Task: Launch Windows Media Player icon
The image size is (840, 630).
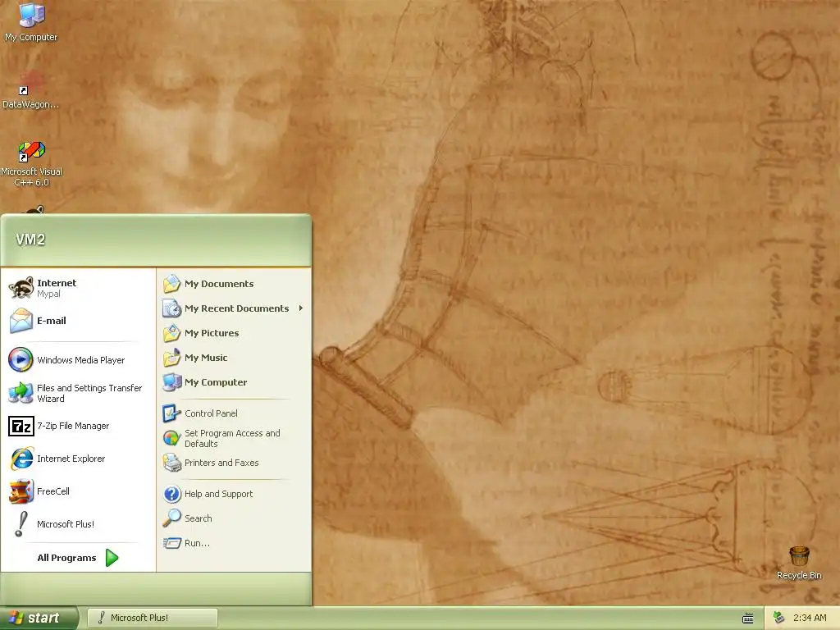Action: [21, 359]
